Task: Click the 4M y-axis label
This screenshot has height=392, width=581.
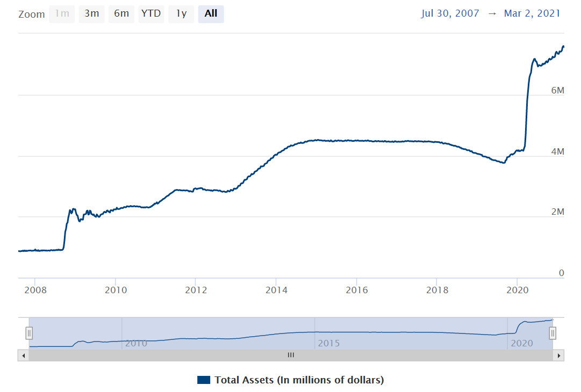Action: 558,151
